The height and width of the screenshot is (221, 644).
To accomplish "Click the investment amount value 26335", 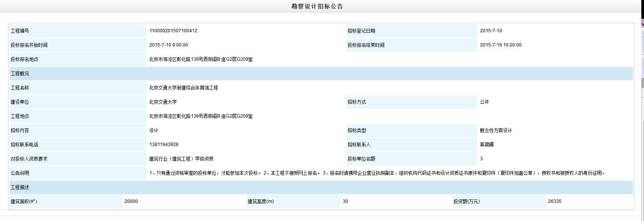I will click(555, 201).
